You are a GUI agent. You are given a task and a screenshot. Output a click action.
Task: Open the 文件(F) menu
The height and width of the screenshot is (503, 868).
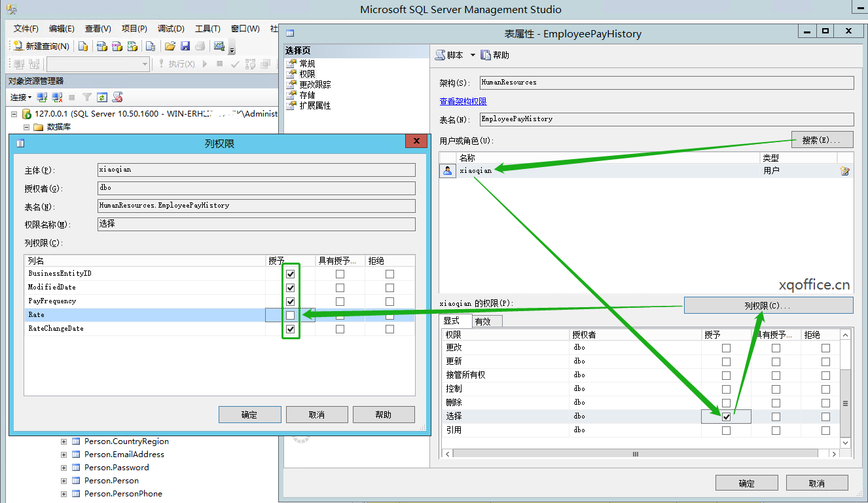(x=26, y=29)
